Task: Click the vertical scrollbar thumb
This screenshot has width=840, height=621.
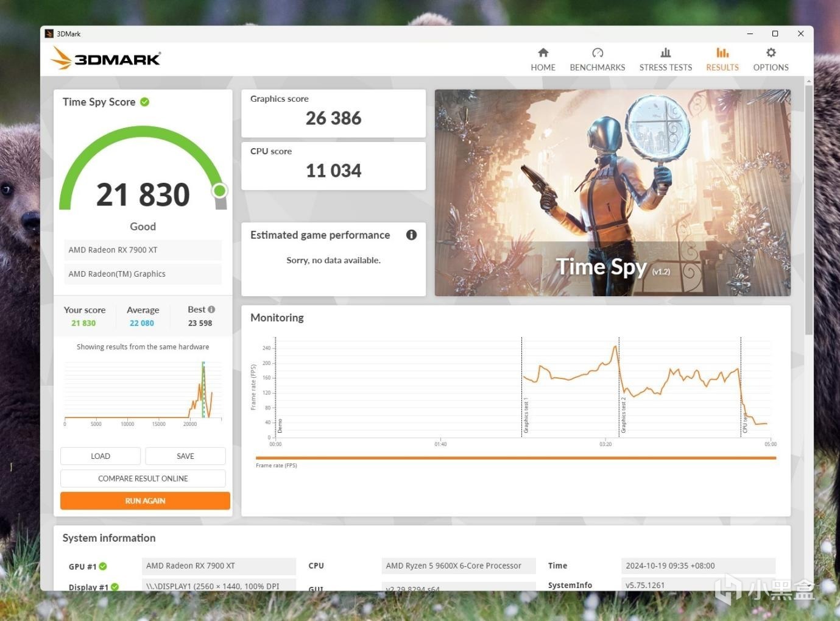Action: [x=809, y=210]
